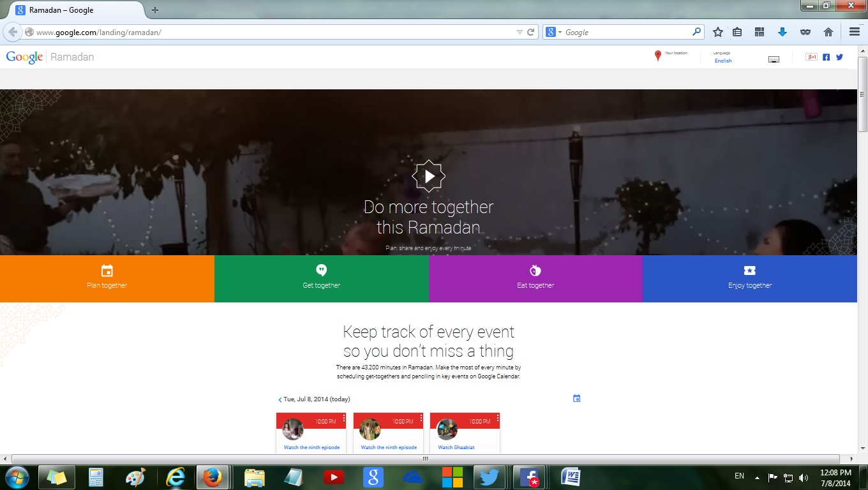
Task: Bookmark this page with the star icon
Action: (718, 32)
